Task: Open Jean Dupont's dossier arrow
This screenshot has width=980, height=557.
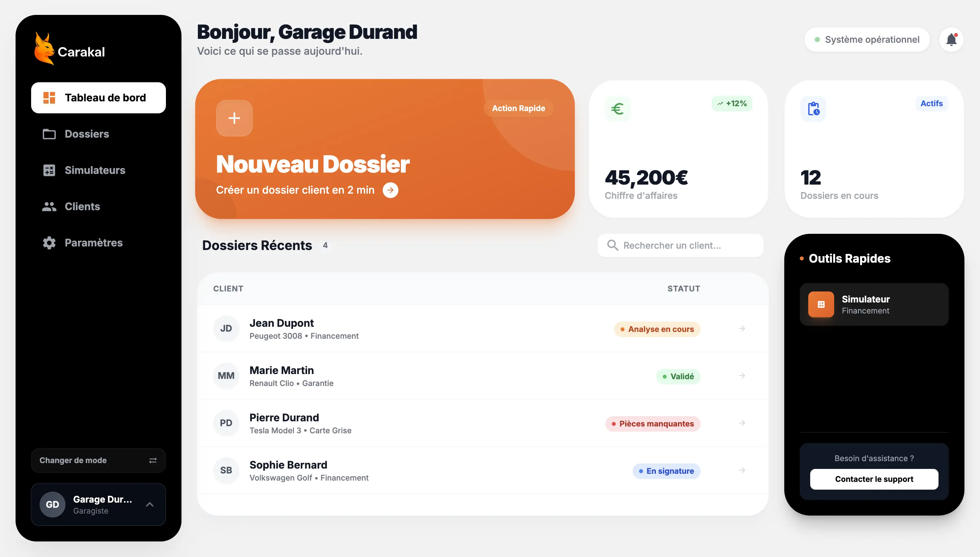Action: click(742, 328)
